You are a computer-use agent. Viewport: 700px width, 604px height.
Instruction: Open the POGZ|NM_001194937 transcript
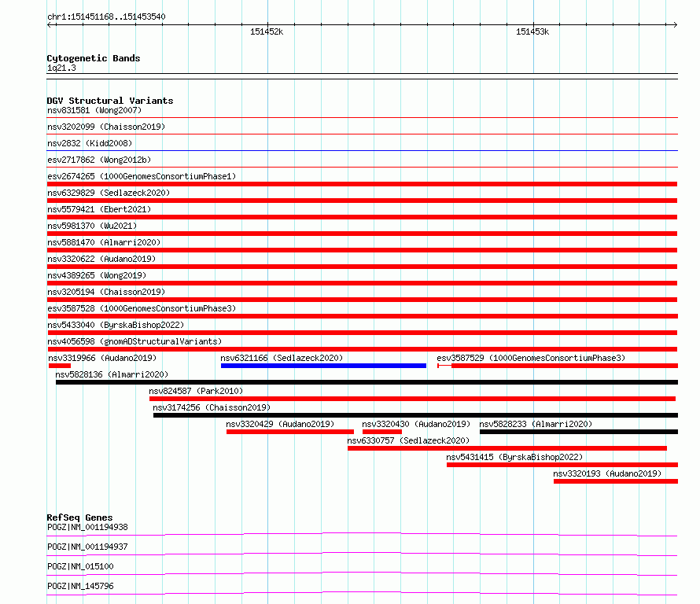tap(87, 547)
